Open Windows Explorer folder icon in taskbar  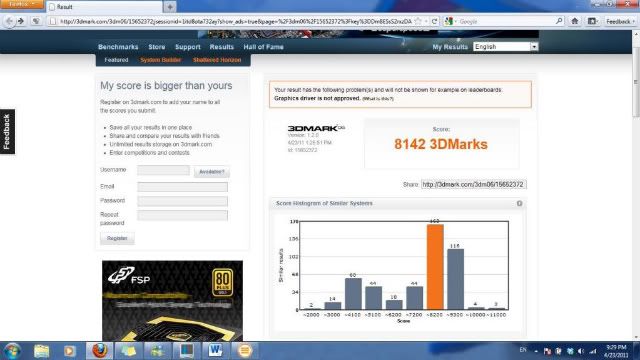click(42, 351)
